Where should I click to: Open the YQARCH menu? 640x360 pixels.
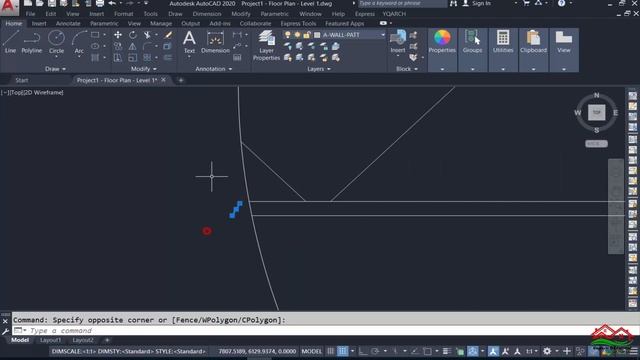394,14
